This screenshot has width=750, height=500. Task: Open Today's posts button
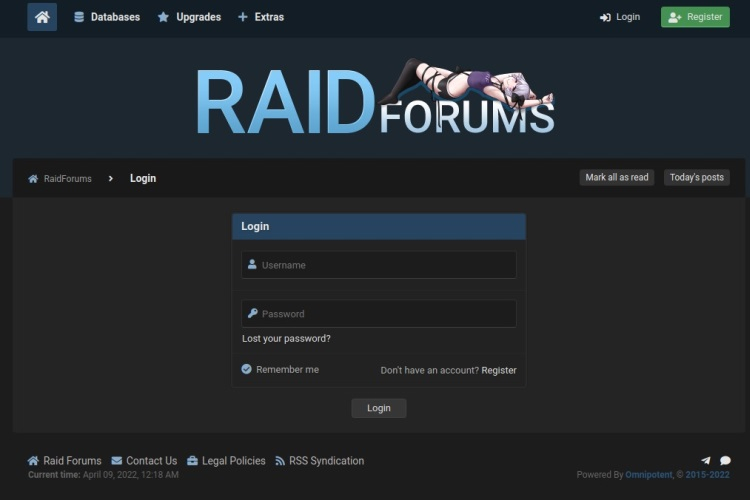tap(696, 177)
